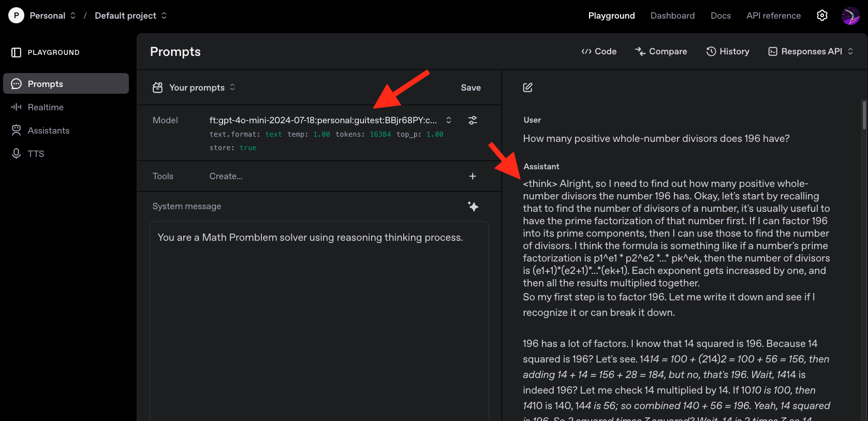The height and width of the screenshot is (421, 868).
Task: Click the History clock icon
Action: (x=711, y=51)
